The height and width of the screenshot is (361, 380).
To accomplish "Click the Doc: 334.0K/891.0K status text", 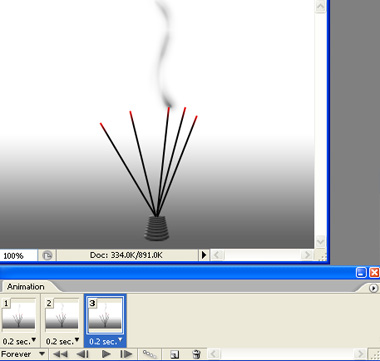I will 126,255.
